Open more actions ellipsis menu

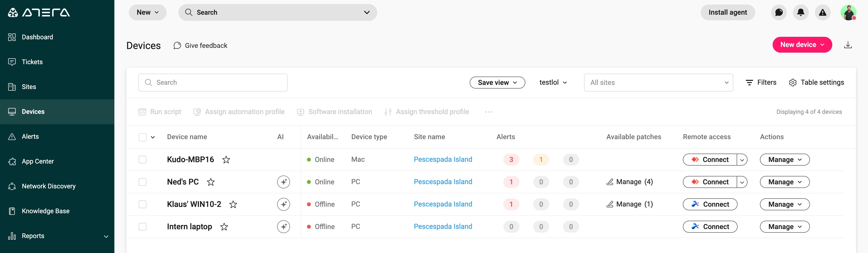[x=489, y=112]
